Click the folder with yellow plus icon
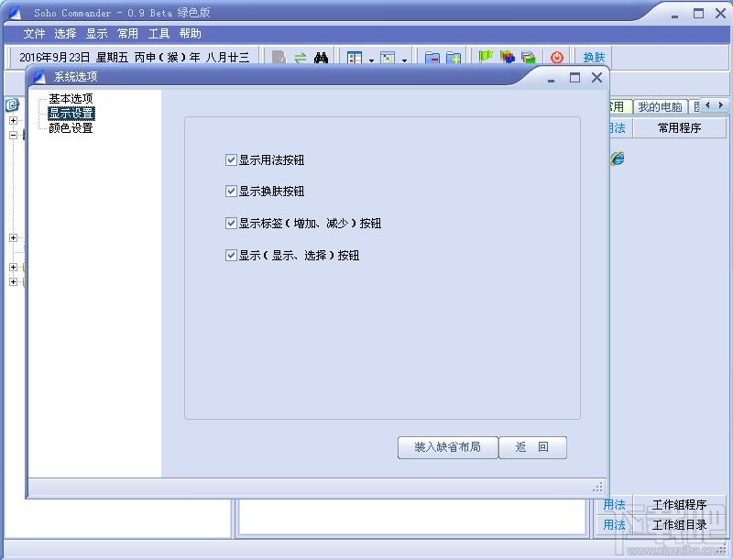Screen dimensions: 733x560 point(454,58)
